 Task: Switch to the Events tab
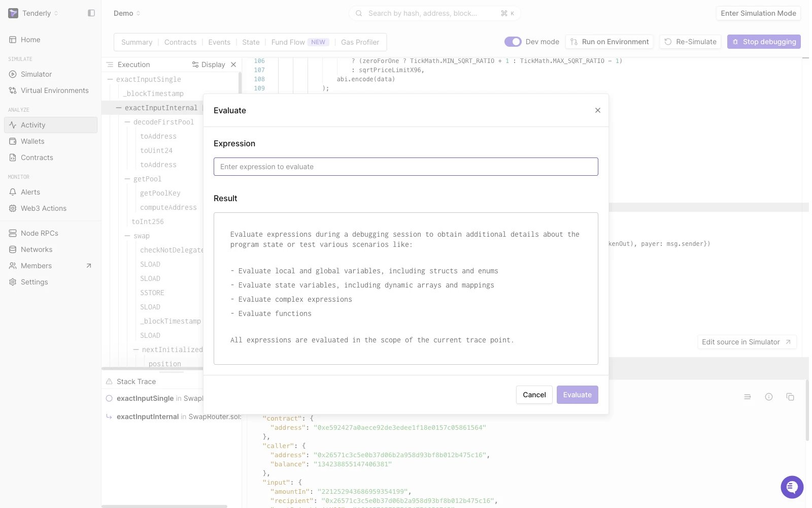[x=219, y=42]
